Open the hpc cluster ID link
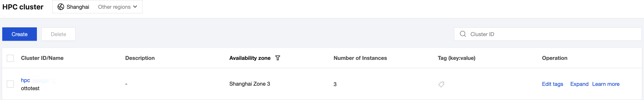Screen dimensions: 644x100 pyautogui.click(x=25, y=80)
